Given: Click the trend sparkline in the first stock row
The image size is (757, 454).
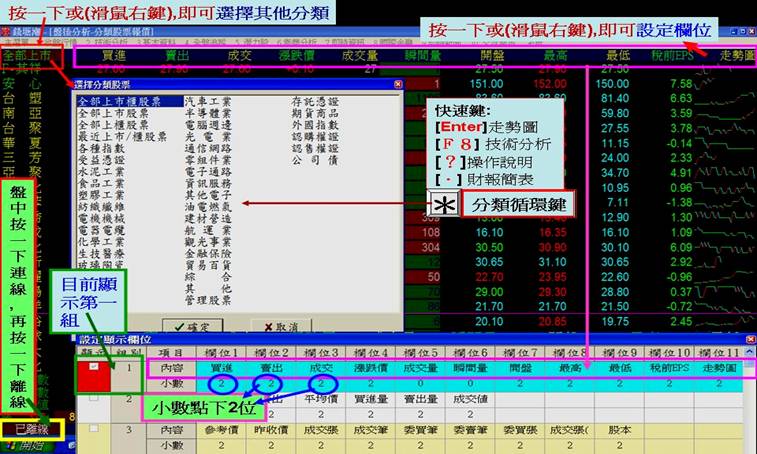Looking at the screenshot, I should pos(737,71).
